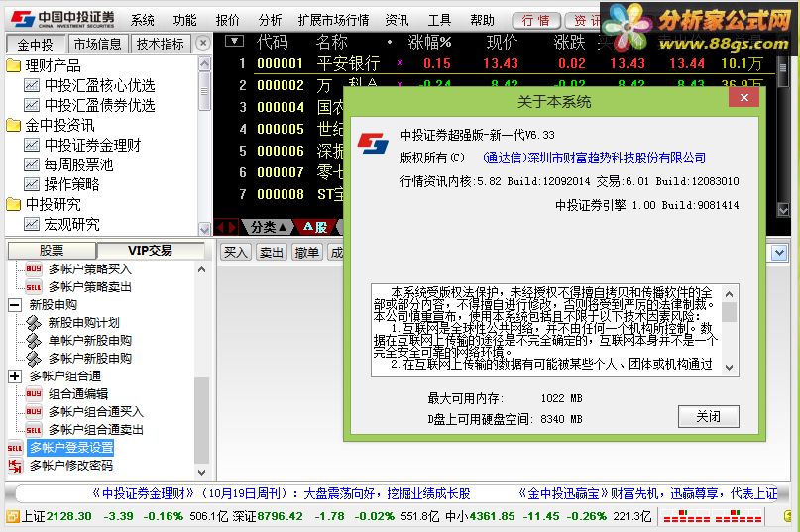This screenshot has width=800, height=532.
Task: Open the 资讯 menu
Action: pyautogui.click(x=397, y=20)
